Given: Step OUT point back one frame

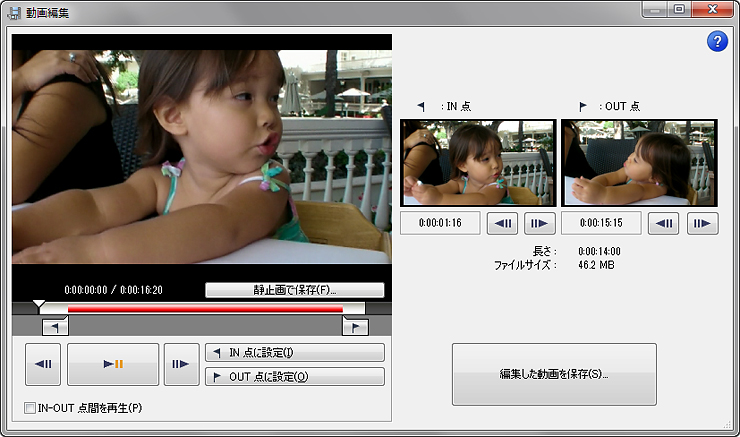Looking at the screenshot, I should coord(664,223).
